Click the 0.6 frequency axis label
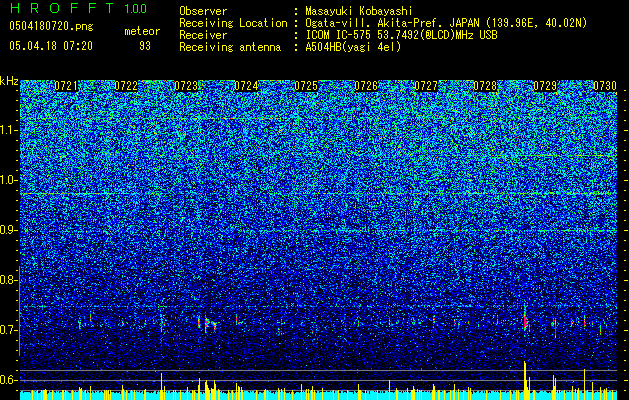 [8, 380]
